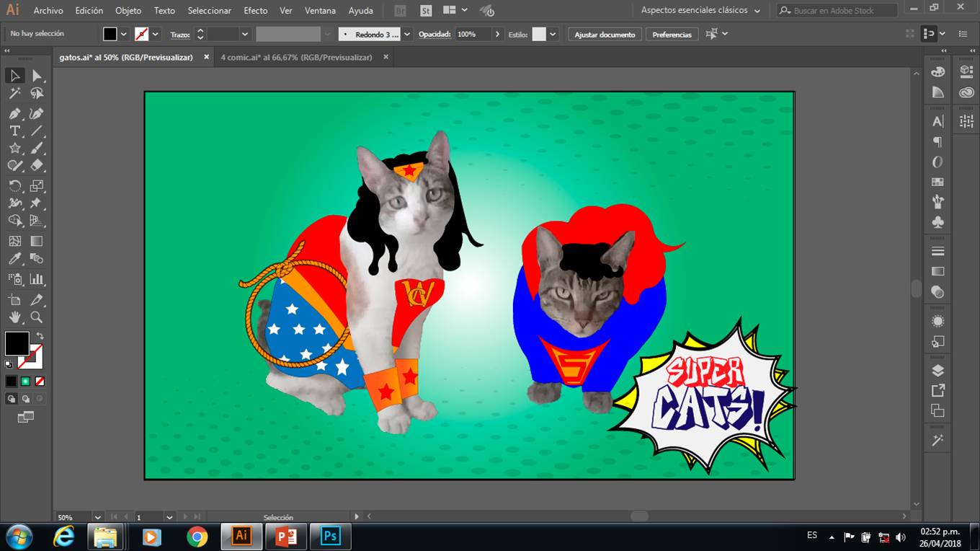Pick the Slice tool
The image size is (980, 551).
[x=37, y=299]
